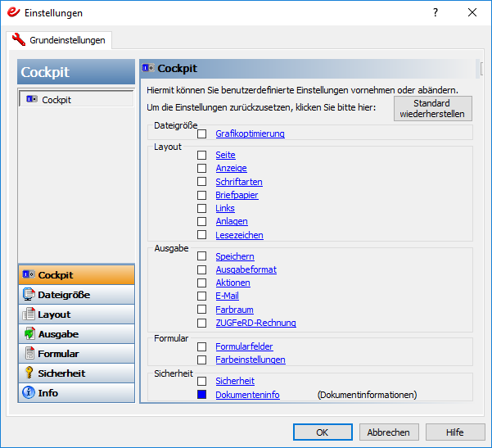492x448 pixels.
Task: Click Standard wiederherstellen button
Action: coord(433,108)
